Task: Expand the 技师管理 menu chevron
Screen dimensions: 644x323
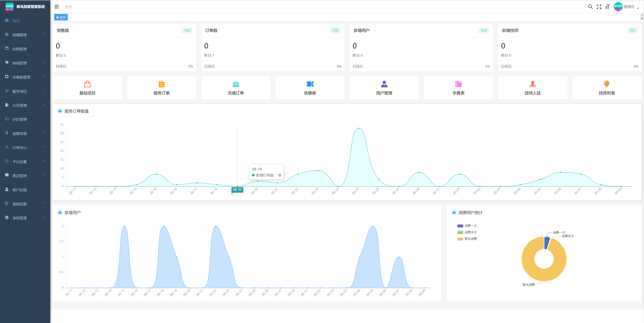Action: pos(44,48)
